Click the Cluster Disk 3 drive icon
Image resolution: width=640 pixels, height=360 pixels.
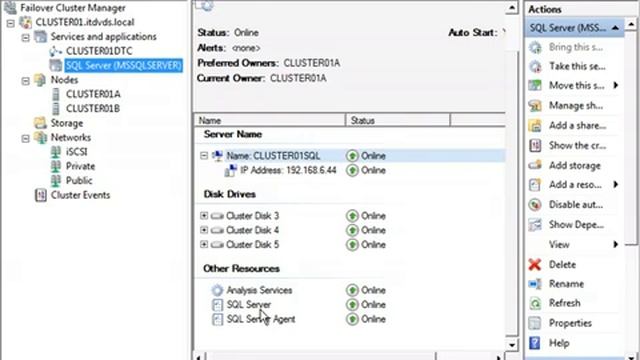click(x=217, y=216)
